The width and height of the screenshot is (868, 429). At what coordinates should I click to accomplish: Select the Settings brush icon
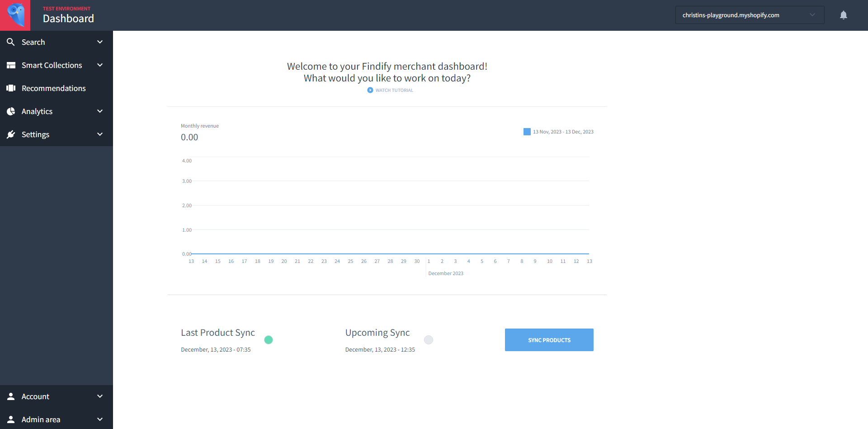[x=11, y=134]
